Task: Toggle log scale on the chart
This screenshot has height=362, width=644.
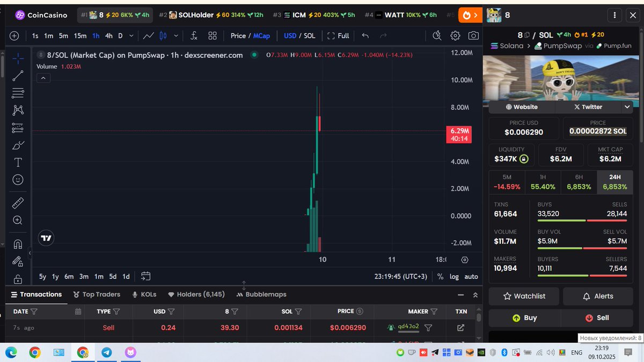Action: coord(454,277)
